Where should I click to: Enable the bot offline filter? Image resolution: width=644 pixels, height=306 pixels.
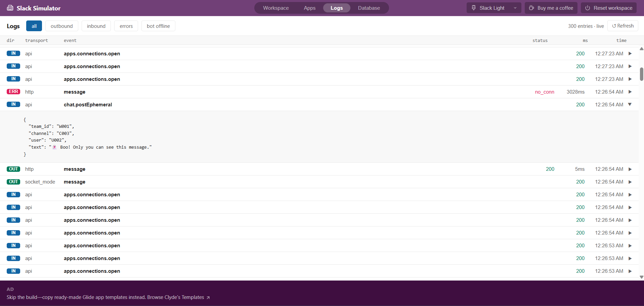(x=158, y=26)
